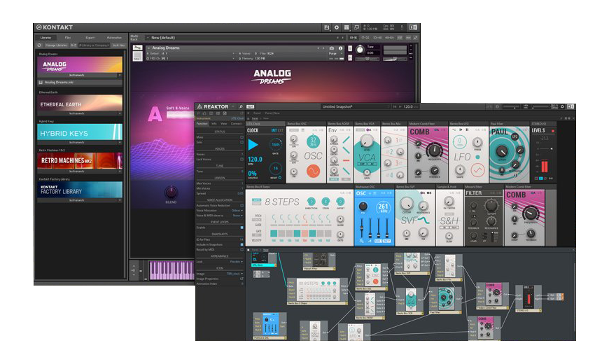Toggle the NI panel icon in Reaktor header
The image size is (609, 364).
click(570, 106)
